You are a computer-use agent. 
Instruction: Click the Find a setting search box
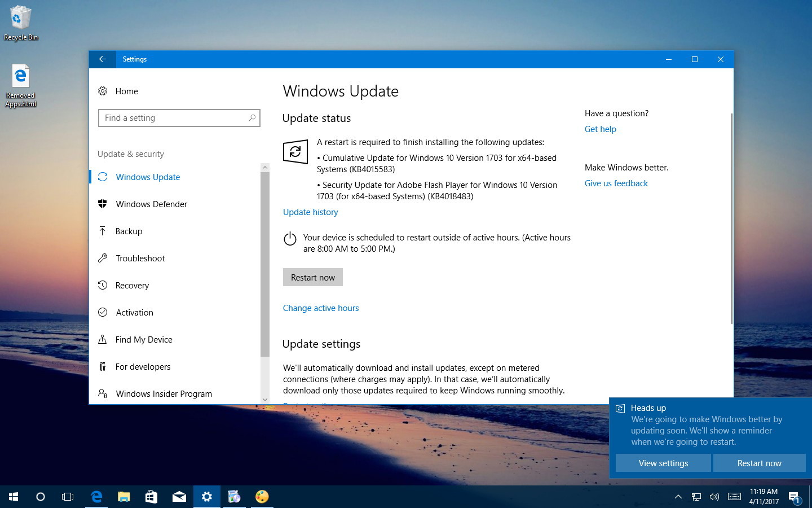(179, 118)
